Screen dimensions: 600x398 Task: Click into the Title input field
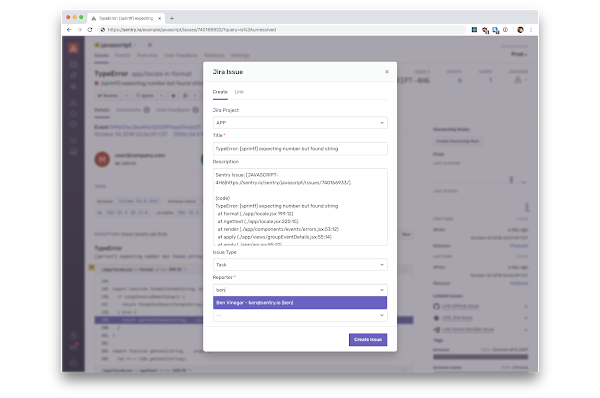tap(300, 148)
